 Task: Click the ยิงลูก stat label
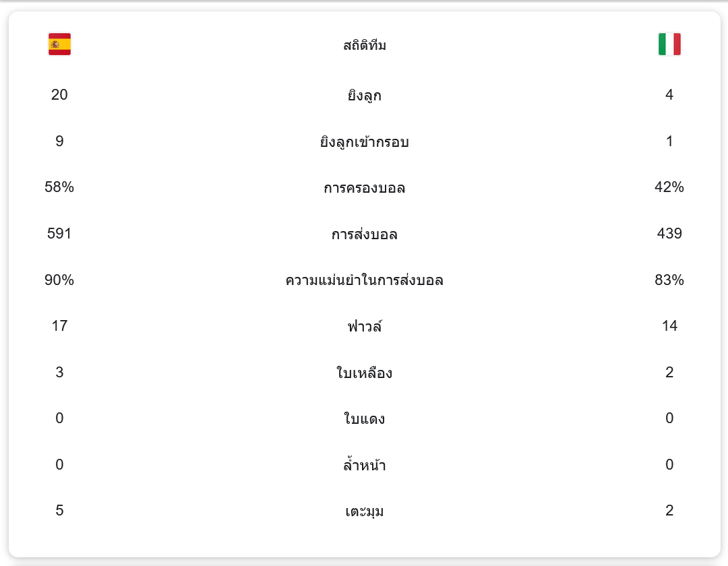365,96
